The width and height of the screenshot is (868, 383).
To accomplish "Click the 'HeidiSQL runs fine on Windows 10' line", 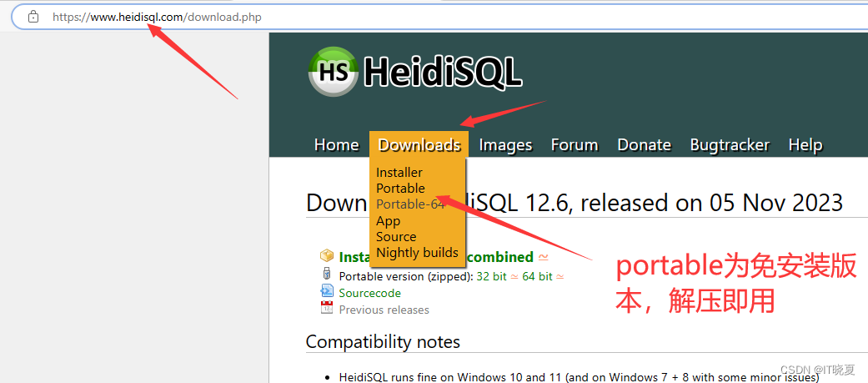I will tap(579, 377).
